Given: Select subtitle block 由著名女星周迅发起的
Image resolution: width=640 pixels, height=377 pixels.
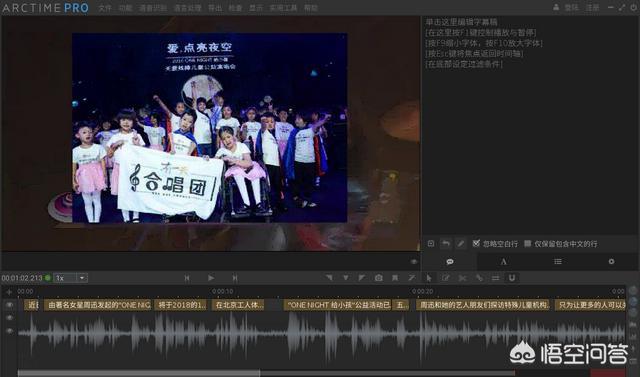Looking at the screenshot, I should pos(98,305).
